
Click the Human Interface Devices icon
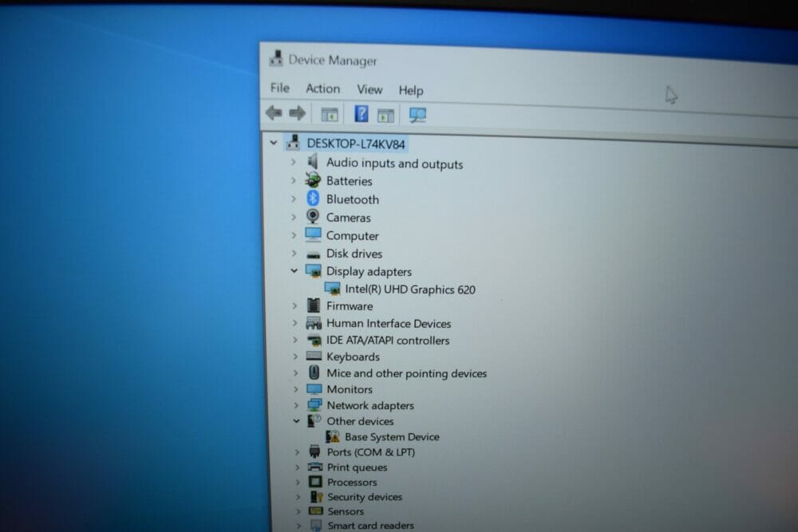click(314, 323)
